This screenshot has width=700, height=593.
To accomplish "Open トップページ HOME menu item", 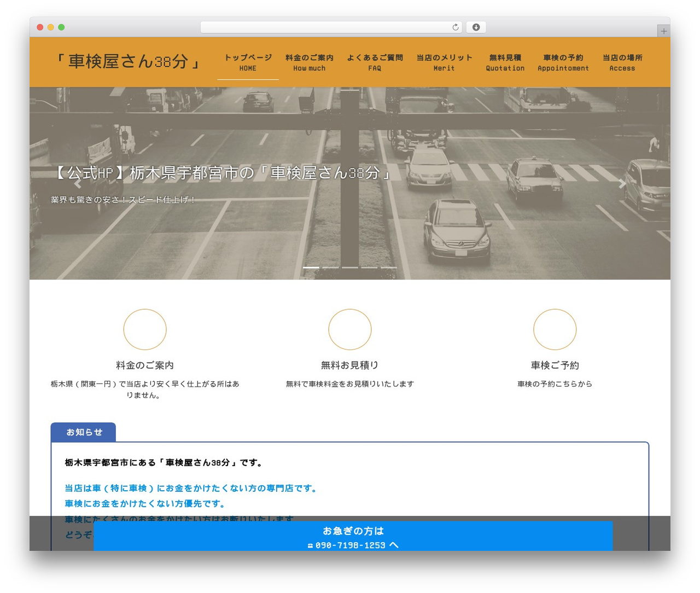I will (248, 62).
